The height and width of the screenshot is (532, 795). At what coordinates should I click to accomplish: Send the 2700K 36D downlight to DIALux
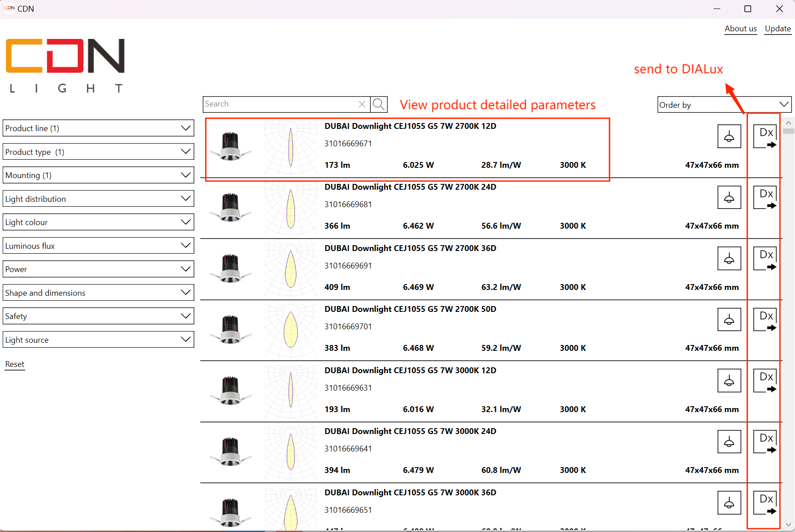pos(766,259)
